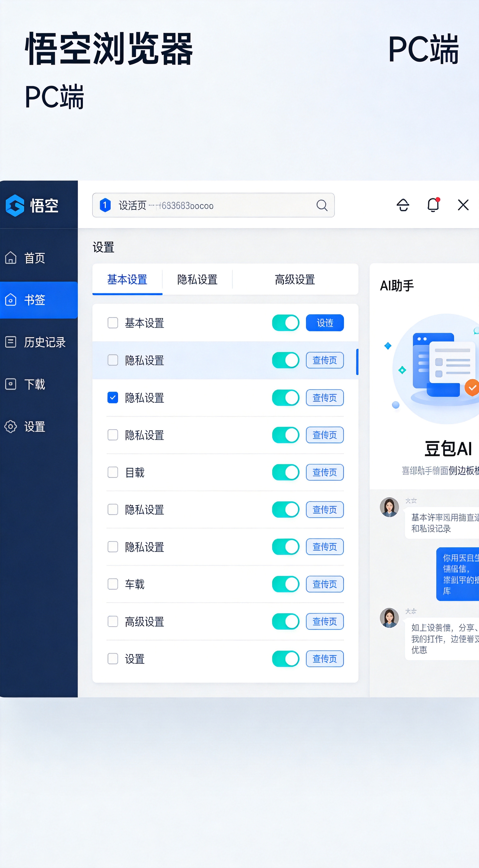479x868 pixels.
Task: Click 查传页 in row directly above 车载
Action: pos(325,547)
